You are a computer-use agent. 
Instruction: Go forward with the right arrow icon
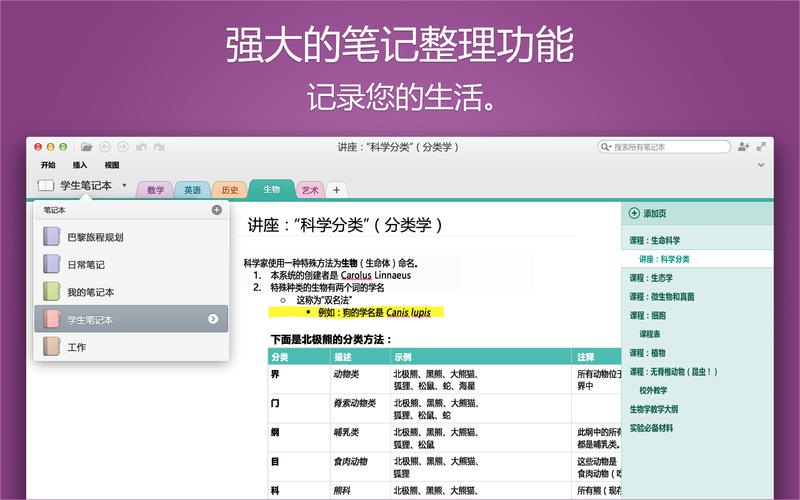click(x=123, y=147)
